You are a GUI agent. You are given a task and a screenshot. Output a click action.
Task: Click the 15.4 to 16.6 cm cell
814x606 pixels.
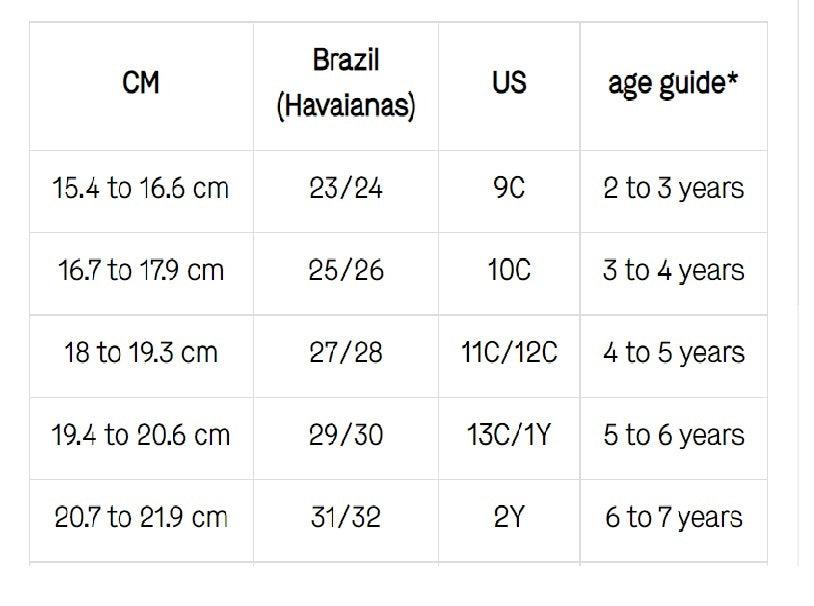coord(141,189)
